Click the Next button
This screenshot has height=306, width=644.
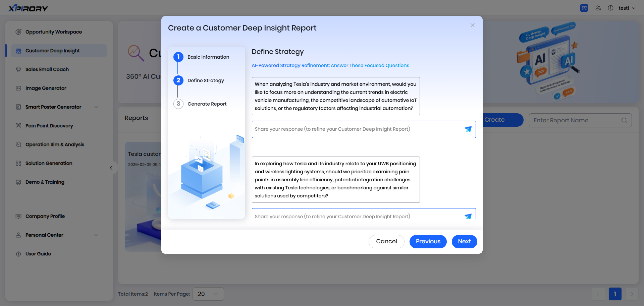[464, 242]
